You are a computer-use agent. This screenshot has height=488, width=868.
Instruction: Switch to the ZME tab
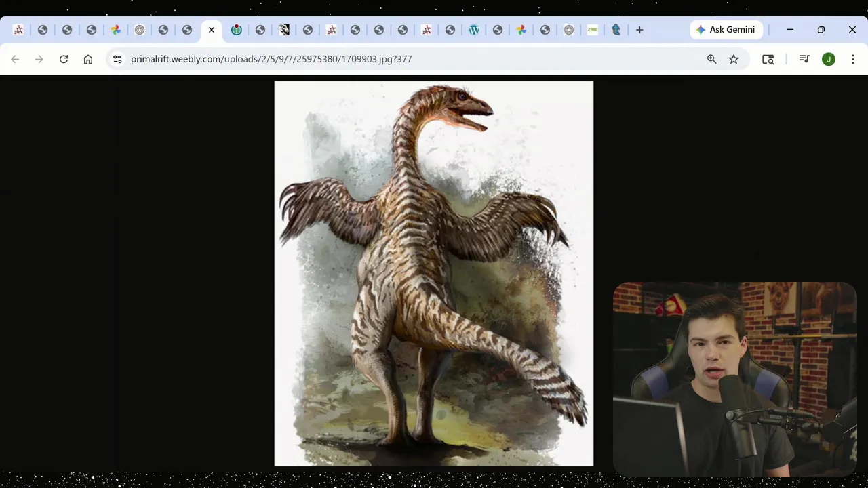pos(593,30)
